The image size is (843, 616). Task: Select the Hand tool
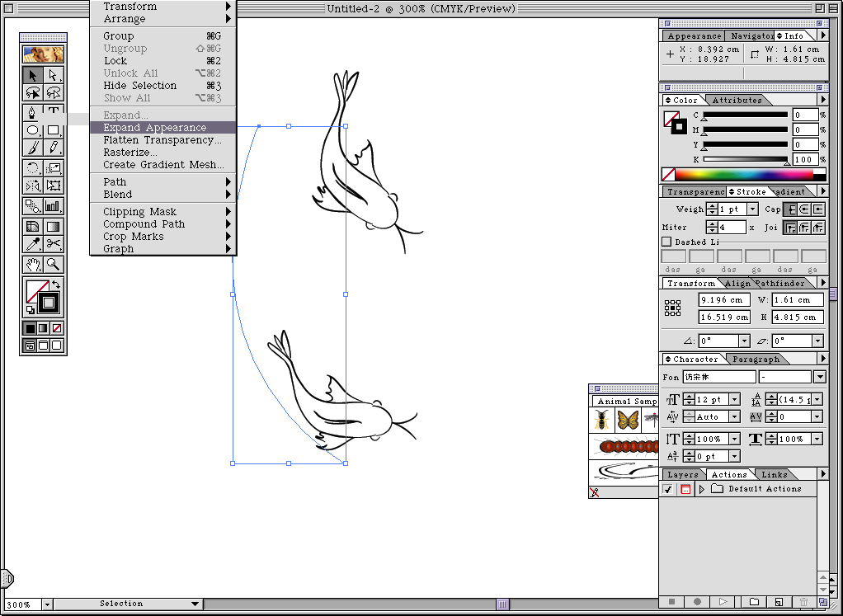33,264
